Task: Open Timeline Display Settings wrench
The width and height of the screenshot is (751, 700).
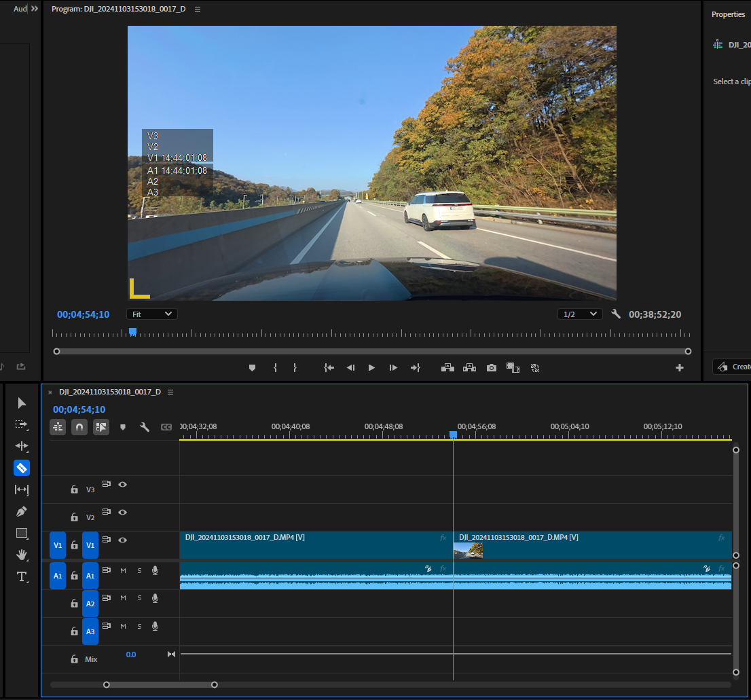Action: click(x=145, y=427)
